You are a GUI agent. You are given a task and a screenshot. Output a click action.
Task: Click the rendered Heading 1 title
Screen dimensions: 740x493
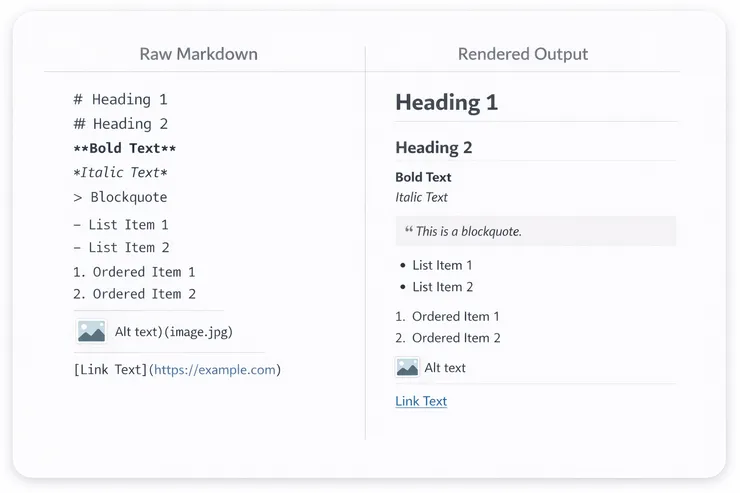(446, 102)
